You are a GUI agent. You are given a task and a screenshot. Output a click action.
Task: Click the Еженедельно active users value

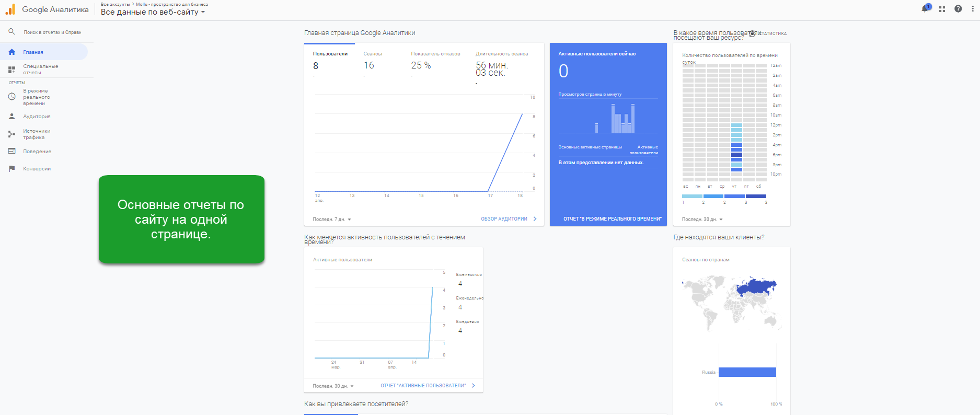[x=460, y=307]
